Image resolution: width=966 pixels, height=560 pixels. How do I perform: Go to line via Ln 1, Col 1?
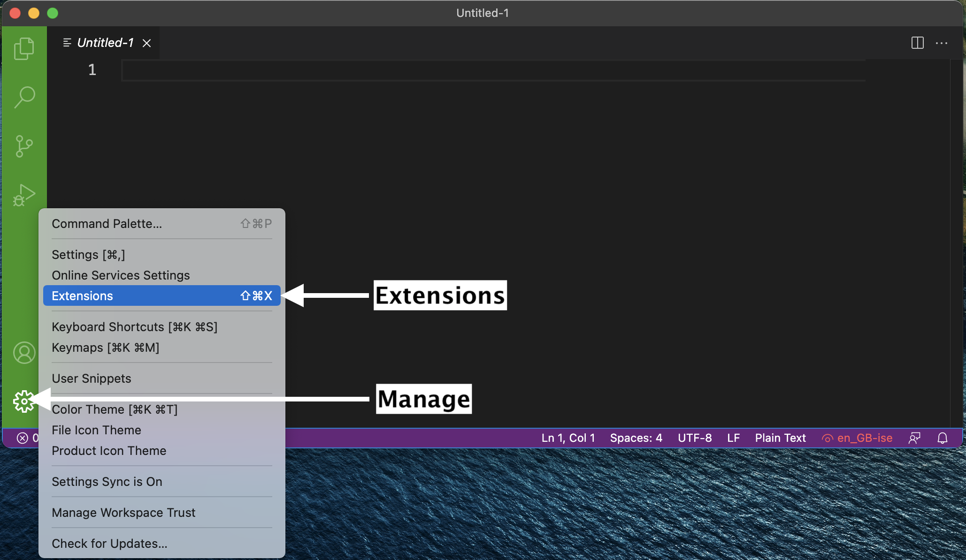568,438
